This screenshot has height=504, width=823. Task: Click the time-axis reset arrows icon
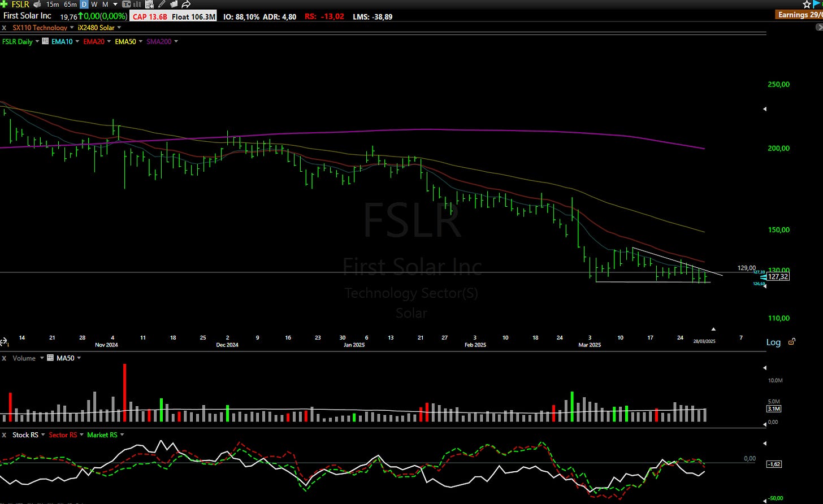[x=3, y=342]
